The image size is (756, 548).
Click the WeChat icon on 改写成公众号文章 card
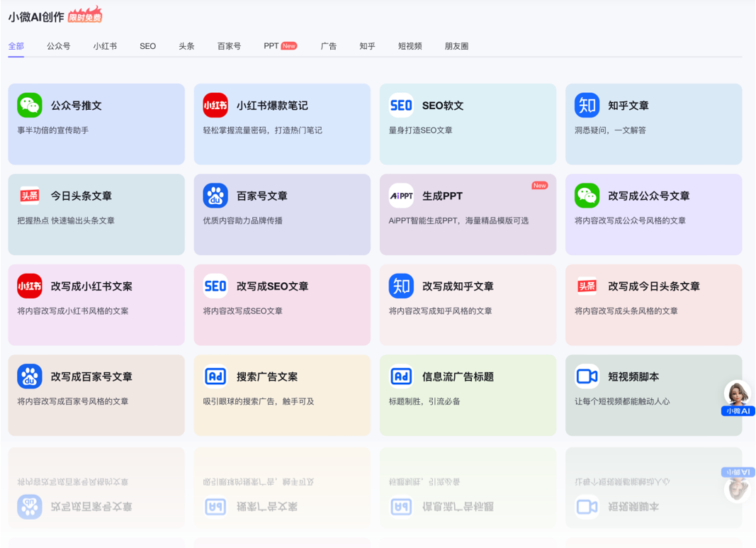(x=587, y=196)
